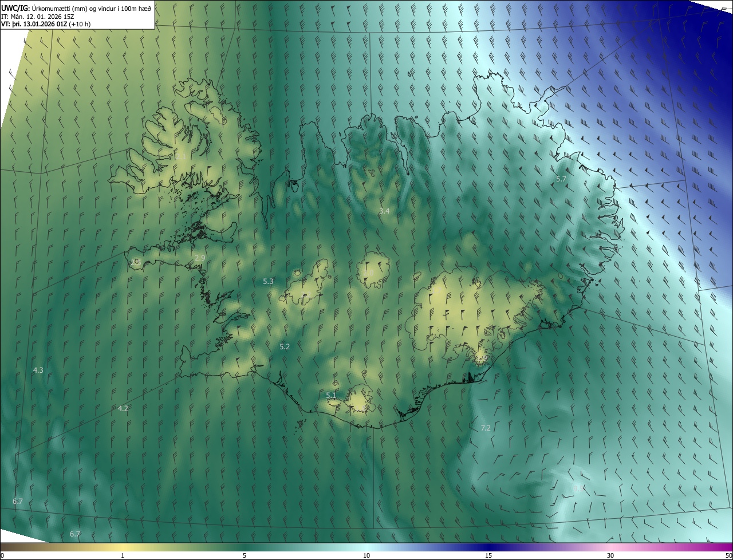Viewport: 733px width, 560px height.
Task: Click the 4.3 value over the ocean
Action: (38, 370)
